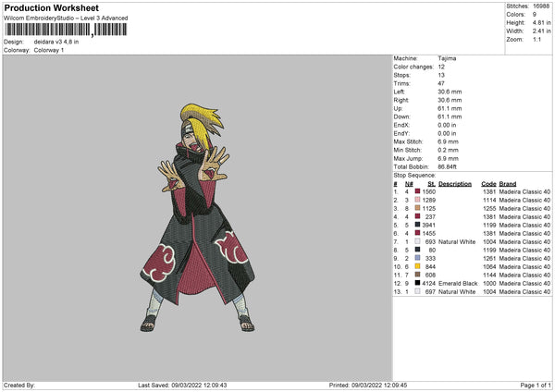Pick the brown swatch in stop 11
This screenshot has height=392, width=555.
417,275
